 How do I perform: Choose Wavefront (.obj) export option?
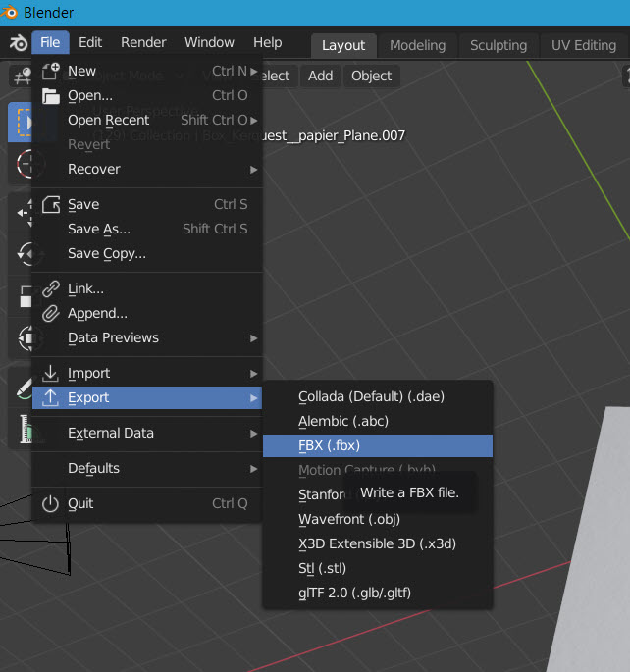point(378,519)
